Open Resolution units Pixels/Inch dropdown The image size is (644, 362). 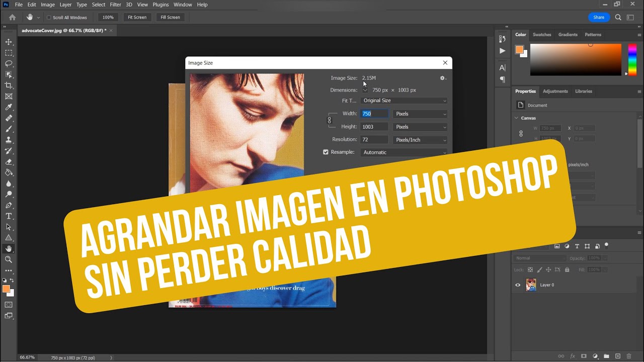(x=420, y=140)
